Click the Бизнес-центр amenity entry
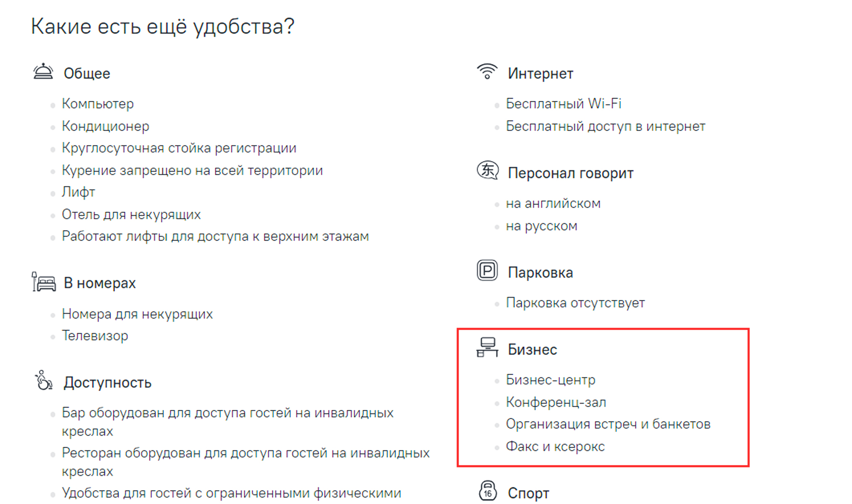Screen dimensions: 852x504 click(550, 380)
